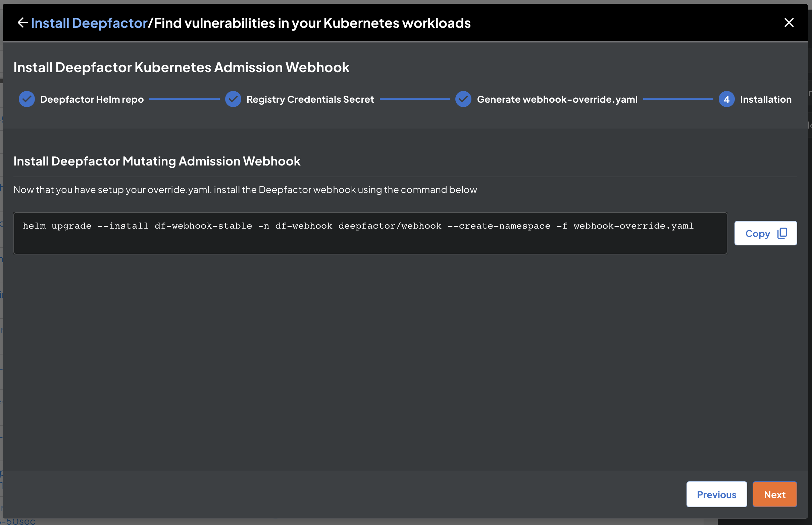Select the Generate webhook-override.yaml checkmark icon
This screenshot has height=525, width=812.
click(x=463, y=99)
